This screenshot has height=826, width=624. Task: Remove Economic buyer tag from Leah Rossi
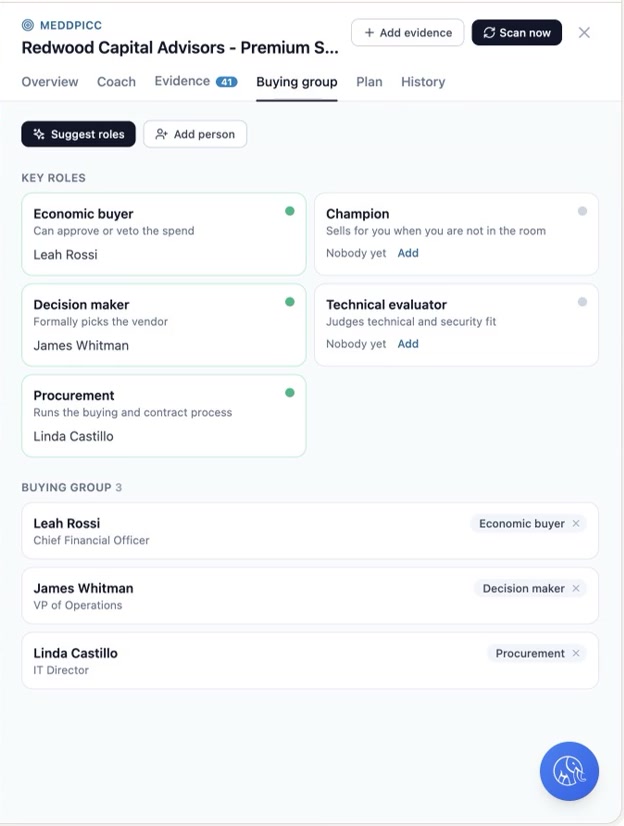tap(576, 523)
